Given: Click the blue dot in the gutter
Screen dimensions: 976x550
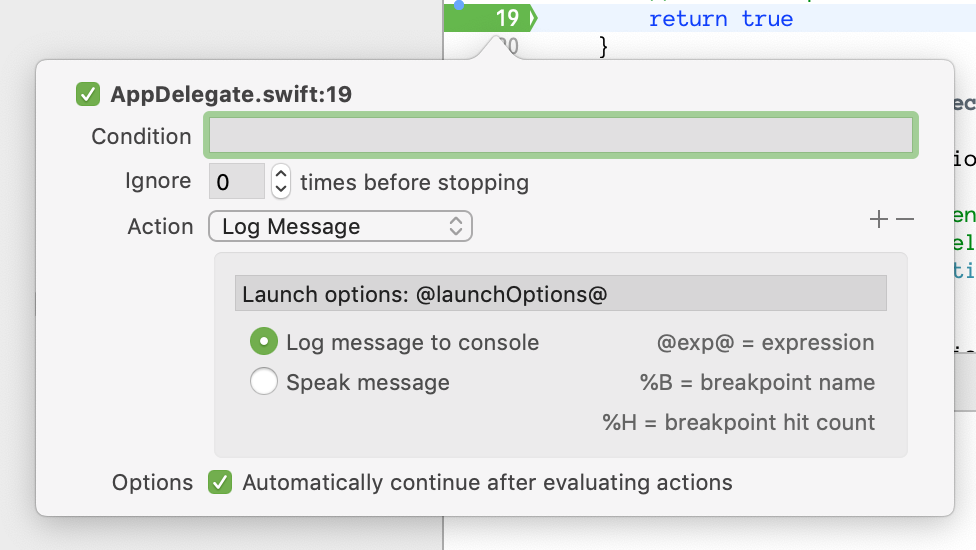Looking at the screenshot, I should tap(459, 4).
